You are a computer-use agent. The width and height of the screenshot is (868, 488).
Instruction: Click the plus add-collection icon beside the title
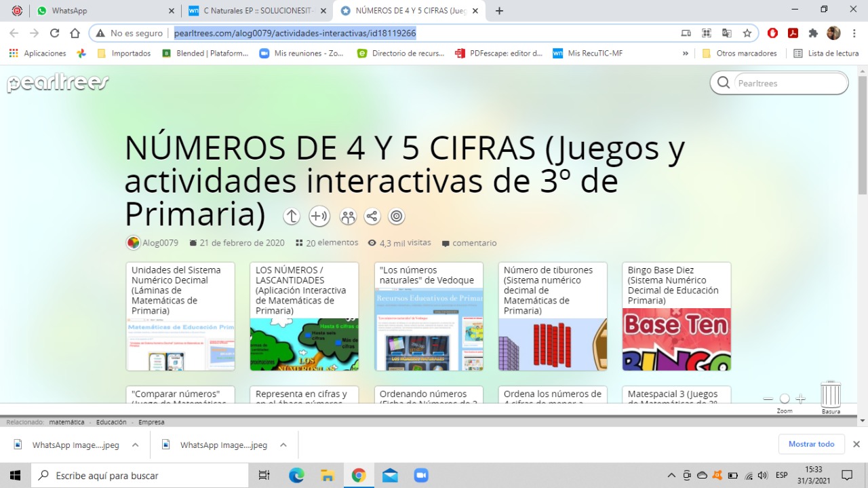319,217
